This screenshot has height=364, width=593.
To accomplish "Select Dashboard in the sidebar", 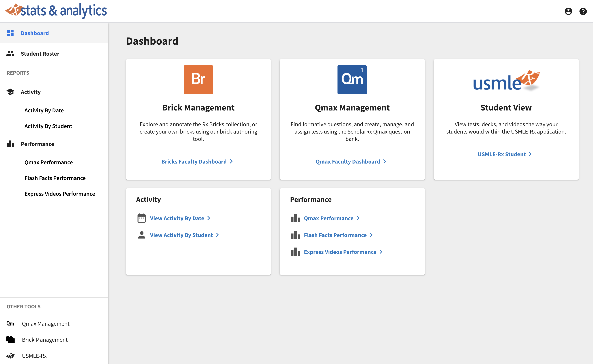I will point(54,33).
